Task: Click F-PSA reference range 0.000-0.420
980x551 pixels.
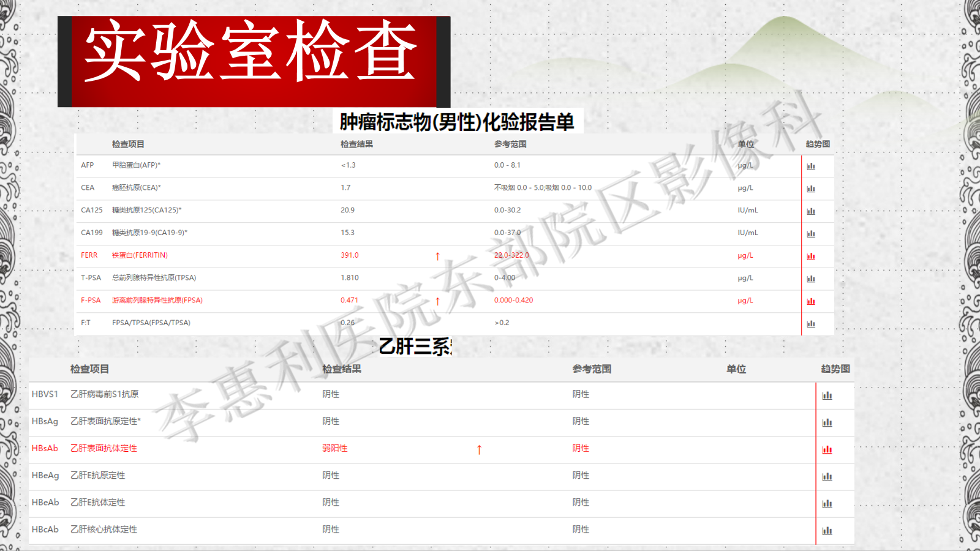Action: [513, 300]
